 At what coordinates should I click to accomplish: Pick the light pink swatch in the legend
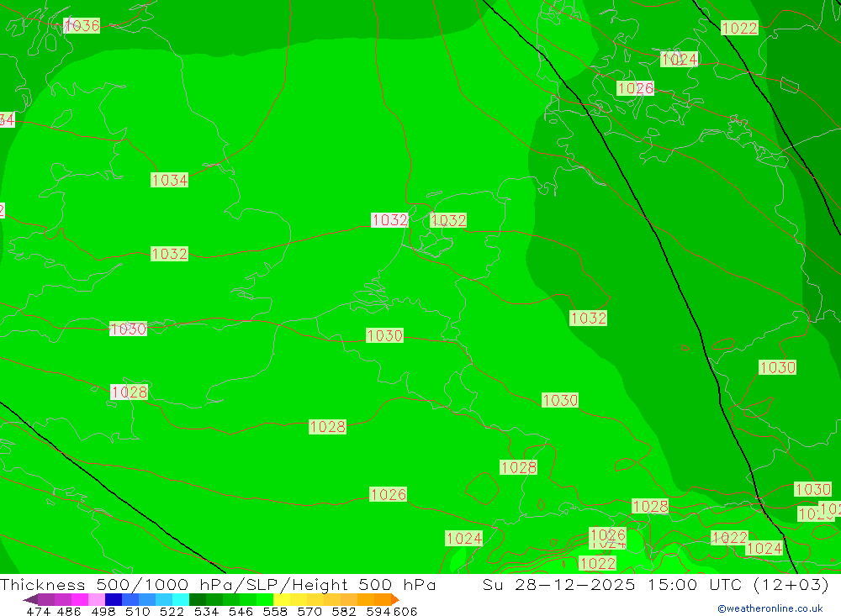[97, 599]
